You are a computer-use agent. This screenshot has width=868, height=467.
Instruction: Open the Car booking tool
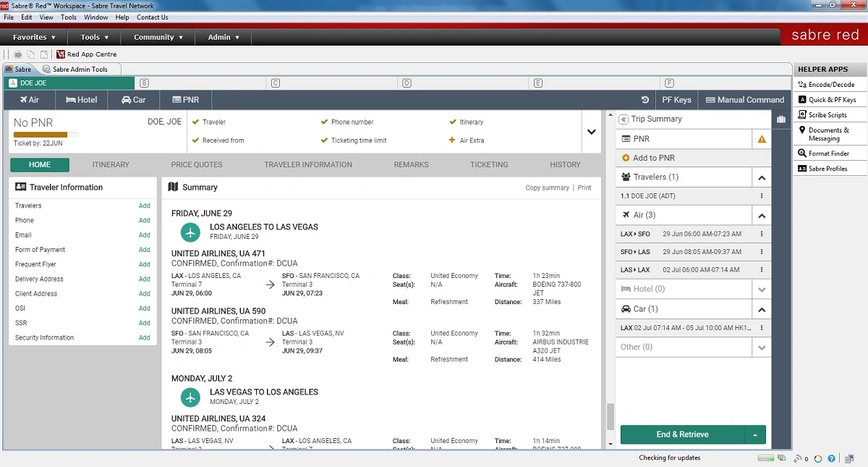pos(134,100)
